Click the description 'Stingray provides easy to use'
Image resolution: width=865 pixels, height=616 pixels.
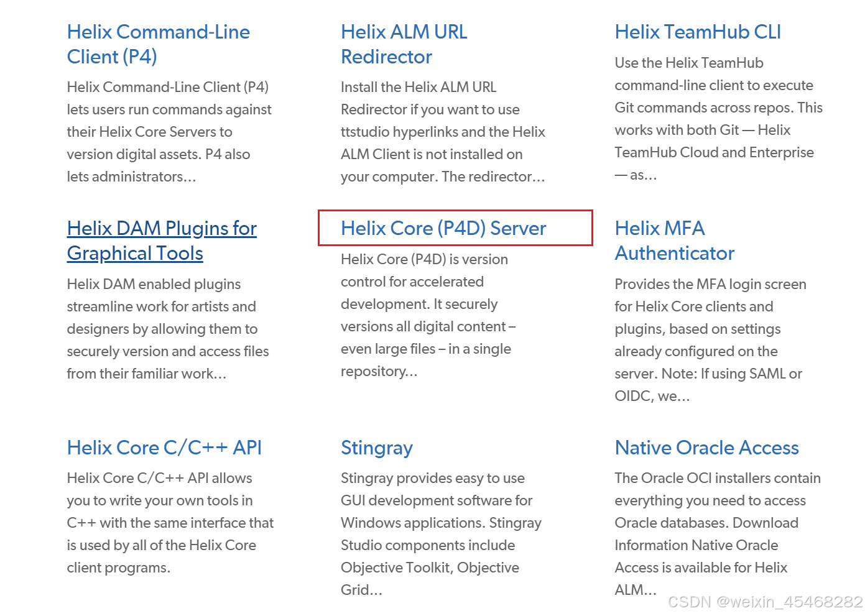441,534
